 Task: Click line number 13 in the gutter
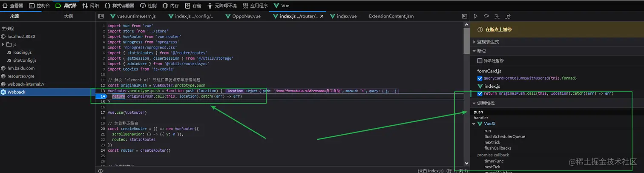[103, 91]
